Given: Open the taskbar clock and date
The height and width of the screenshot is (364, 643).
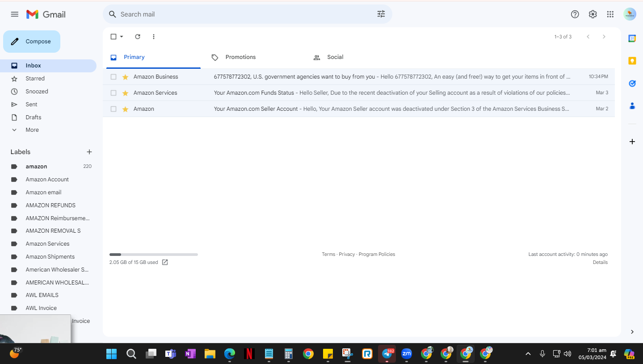Looking at the screenshot, I should (592, 354).
